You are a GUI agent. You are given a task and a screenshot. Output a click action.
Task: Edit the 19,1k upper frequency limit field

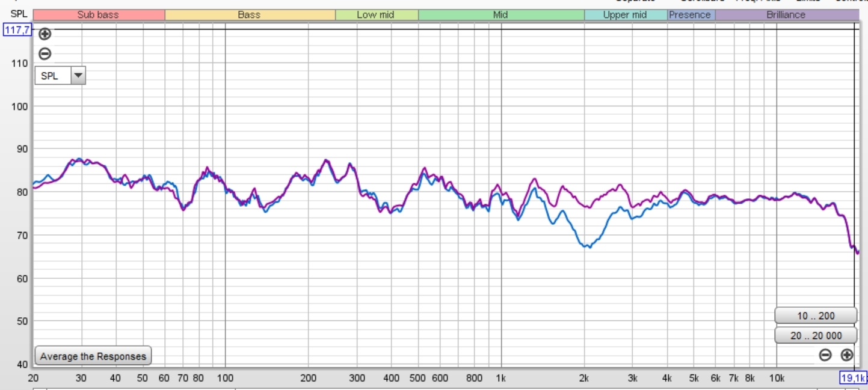[x=854, y=377]
